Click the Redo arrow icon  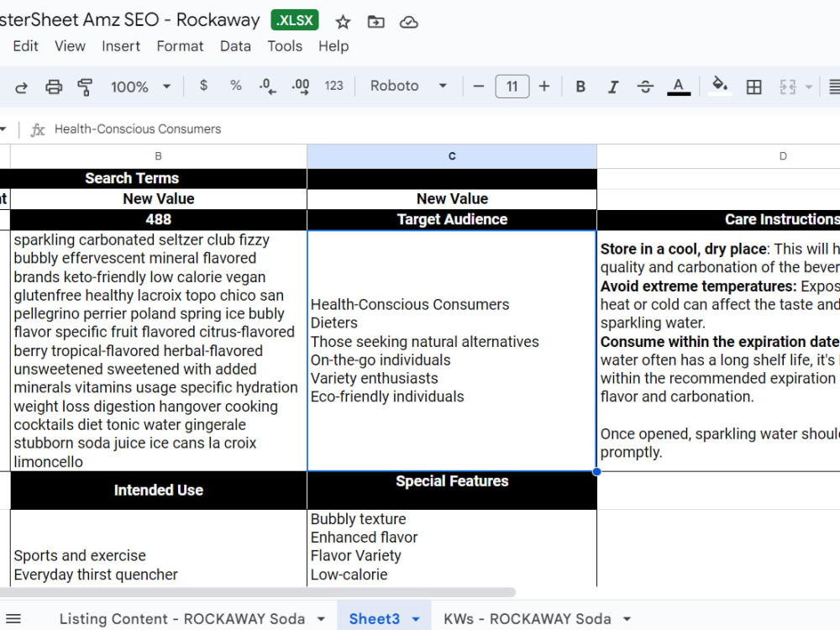coord(22,87)
